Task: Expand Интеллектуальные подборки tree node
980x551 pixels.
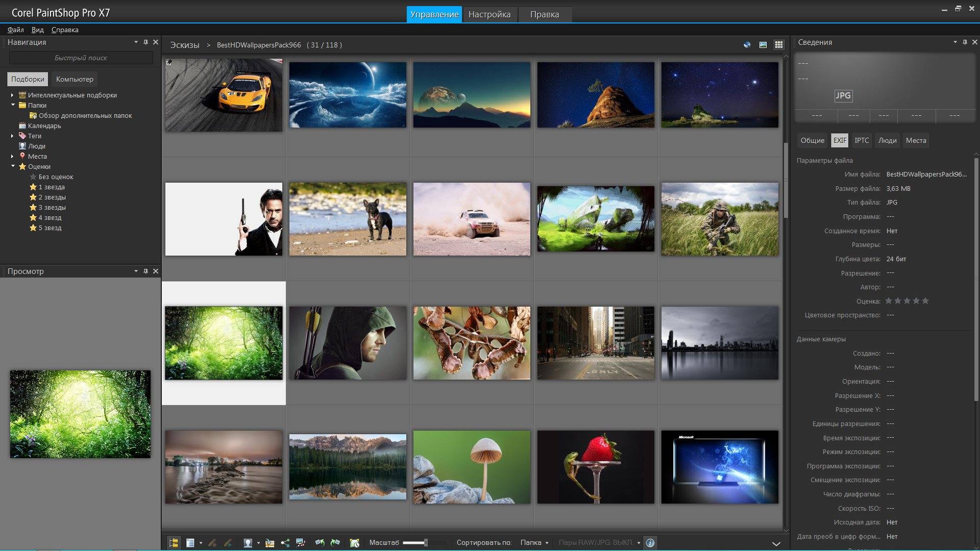Action: (x=12, y=95)
